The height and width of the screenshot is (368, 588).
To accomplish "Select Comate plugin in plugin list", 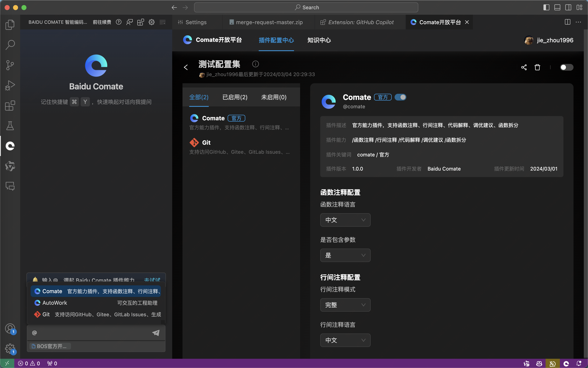I will click(x=241, y=123).
